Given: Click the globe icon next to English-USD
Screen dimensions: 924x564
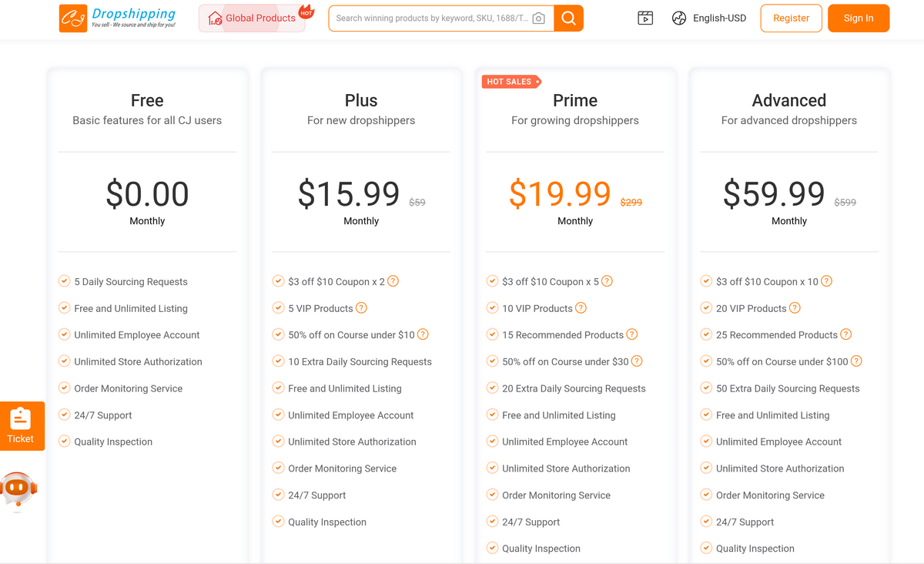Looking at the screenshot, I should pyautogui.click(x=678, y=17).
